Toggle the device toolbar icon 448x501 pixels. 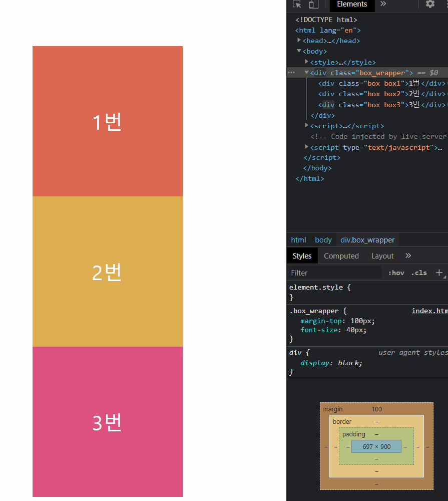click(313, 4)
